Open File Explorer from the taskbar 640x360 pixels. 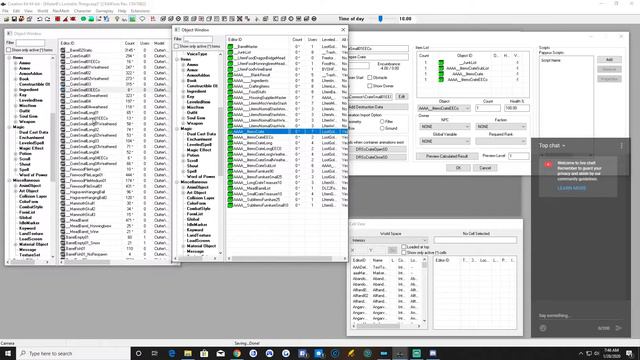pyautogui.click(x=188, y=353)
